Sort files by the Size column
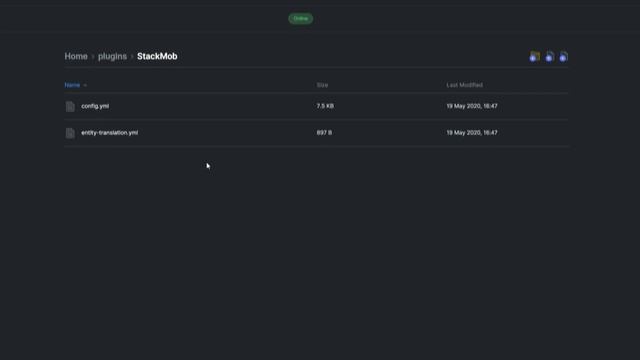The image size is (640, 360). [x=322, y=85]
